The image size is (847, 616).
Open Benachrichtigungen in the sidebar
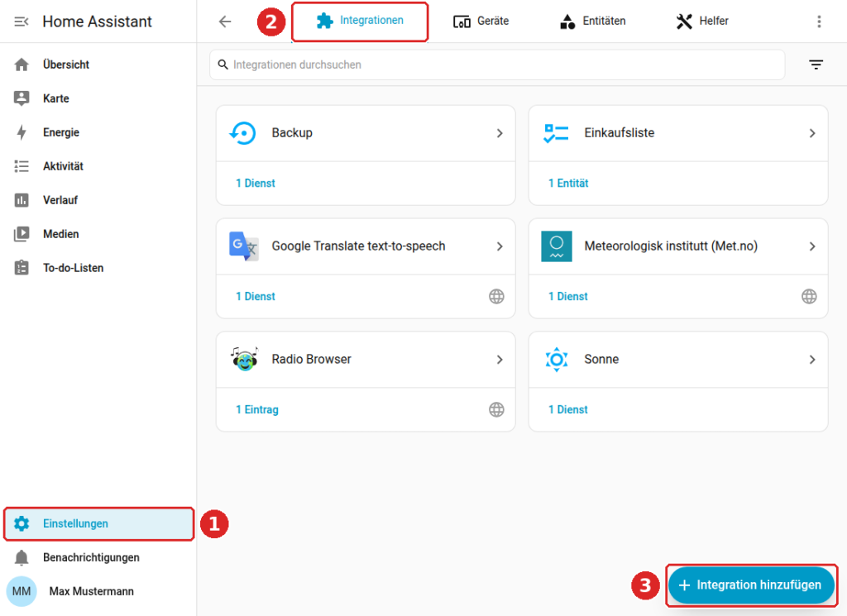tap(98, 557)
